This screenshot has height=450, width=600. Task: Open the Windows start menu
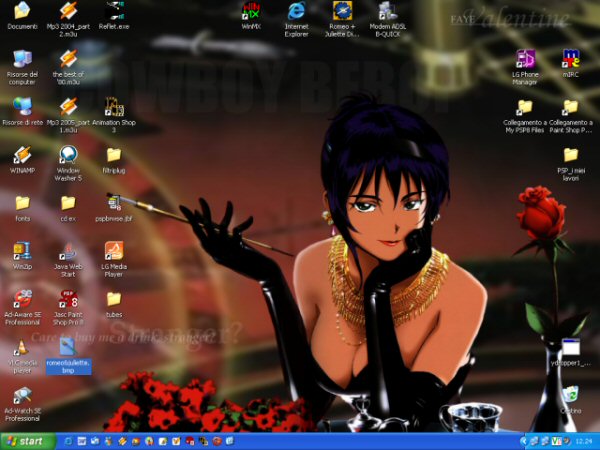click(x=28, y=441)
